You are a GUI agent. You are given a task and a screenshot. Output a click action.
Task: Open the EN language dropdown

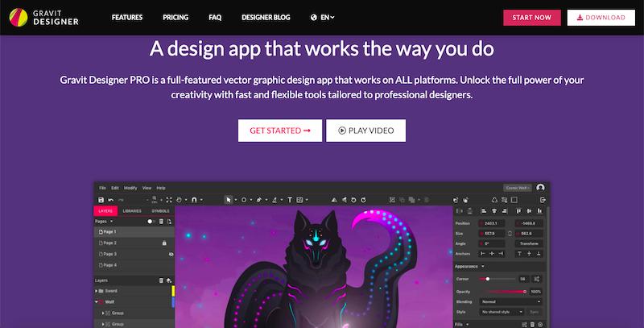click(x=323, y=17)
